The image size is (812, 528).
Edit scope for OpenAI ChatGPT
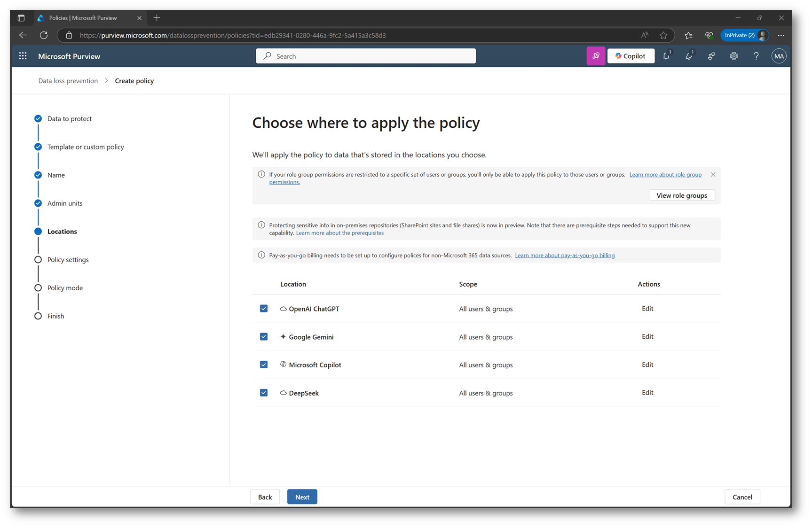(x=647, y=309)
